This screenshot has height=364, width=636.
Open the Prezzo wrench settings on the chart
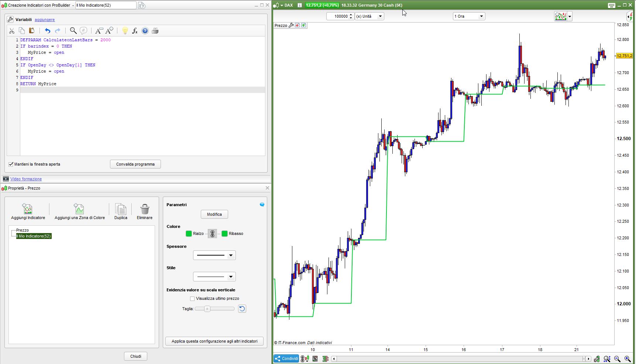(x=291, y=25)
